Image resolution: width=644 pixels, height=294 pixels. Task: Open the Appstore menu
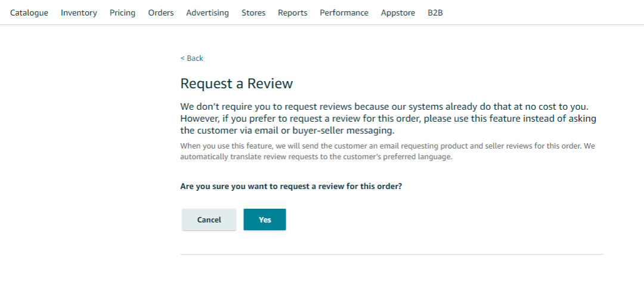pos(398,13)
